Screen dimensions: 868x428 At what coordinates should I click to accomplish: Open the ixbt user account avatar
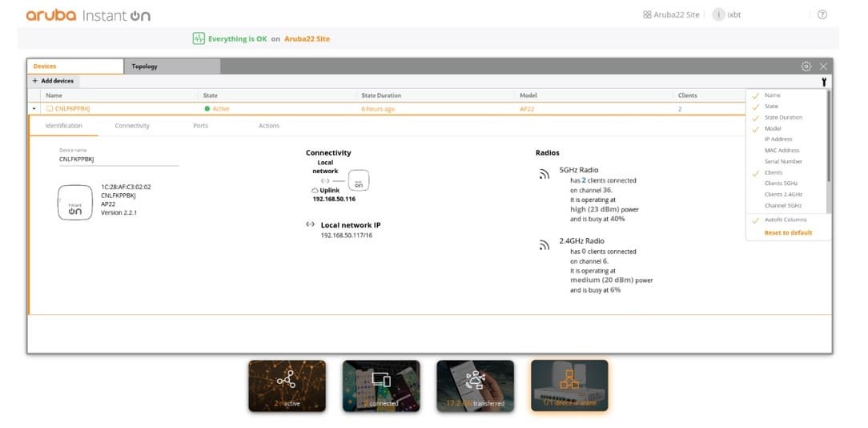[718, 15]
